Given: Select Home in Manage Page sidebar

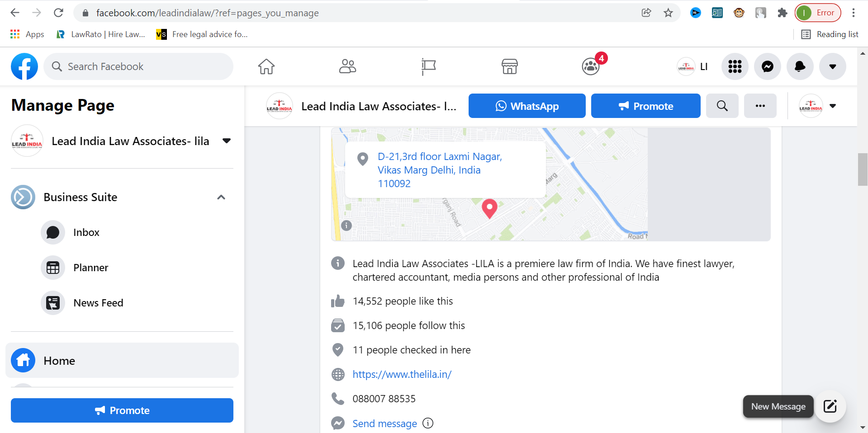Looking at the screenshot, I should click(x=122, y=360).
